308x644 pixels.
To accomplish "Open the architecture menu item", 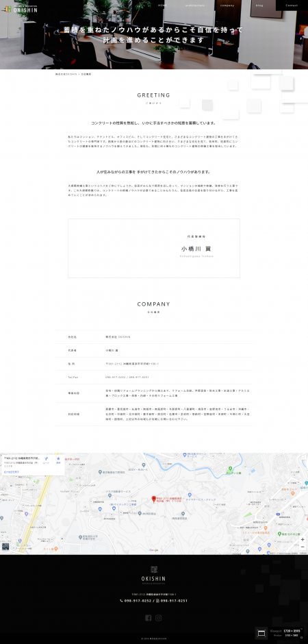I will pyautogui.click(x=195, y=5).
